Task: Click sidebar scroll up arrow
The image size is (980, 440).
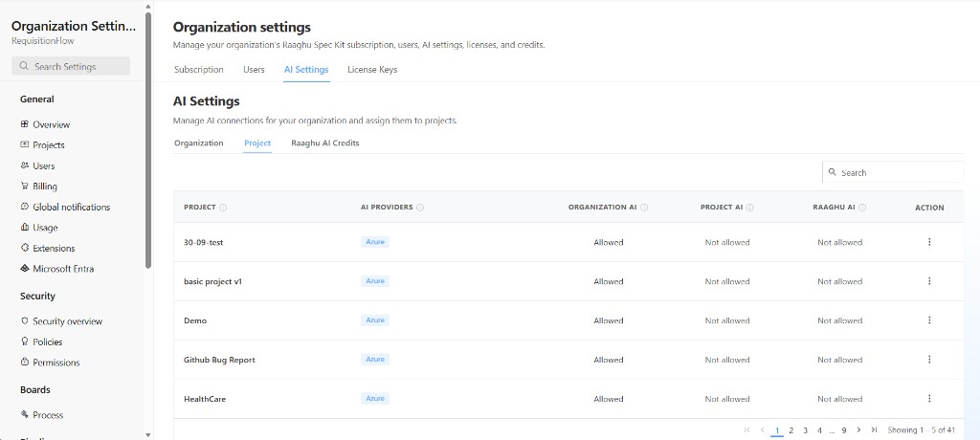Action: (x=148, y=7)
